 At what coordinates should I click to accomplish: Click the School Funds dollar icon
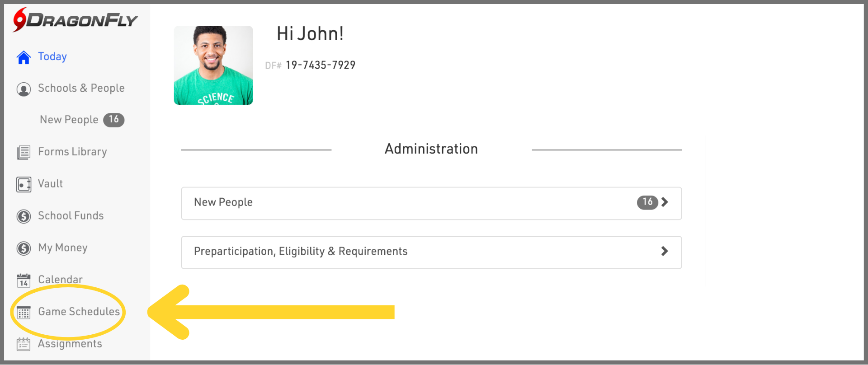[24, 216]
